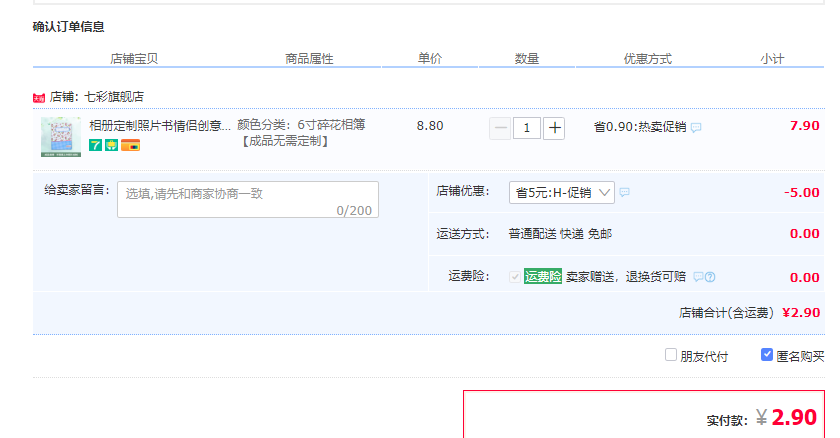Click the 数量 column header
The width and height of the screenshot is (840, 438).
(527, 59)
